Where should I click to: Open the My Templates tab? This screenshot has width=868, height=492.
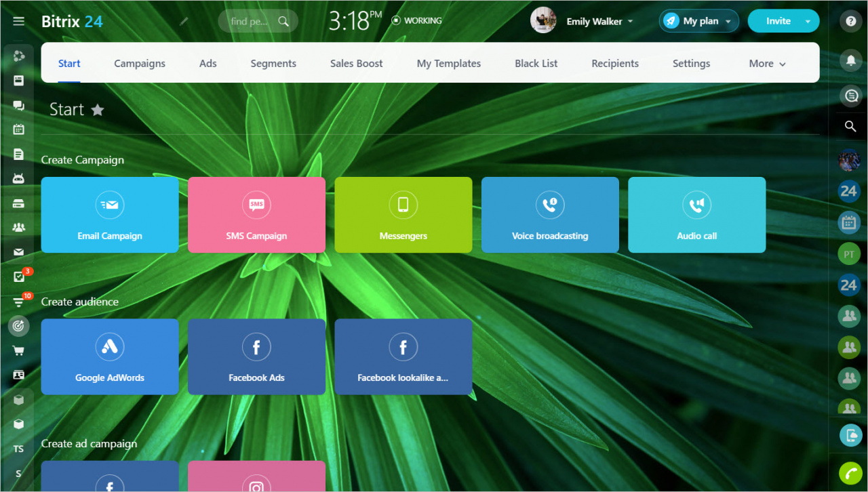click(449, 63)
